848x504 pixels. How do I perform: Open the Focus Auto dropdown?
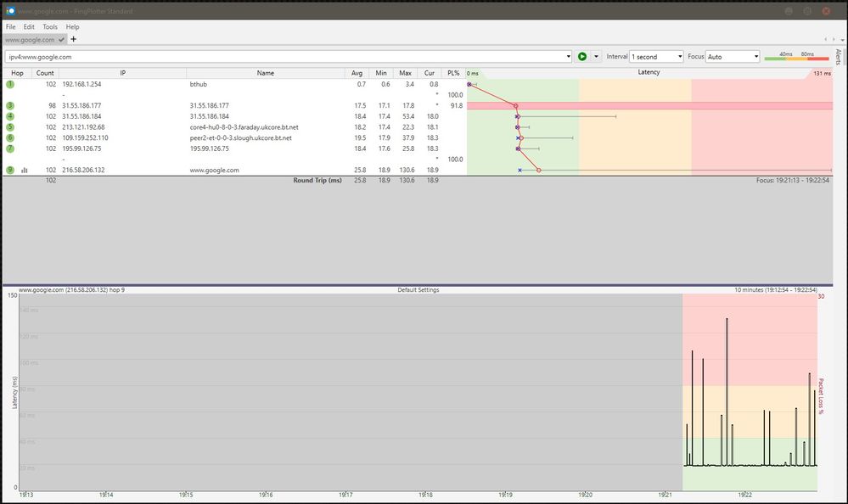point(733,57)
